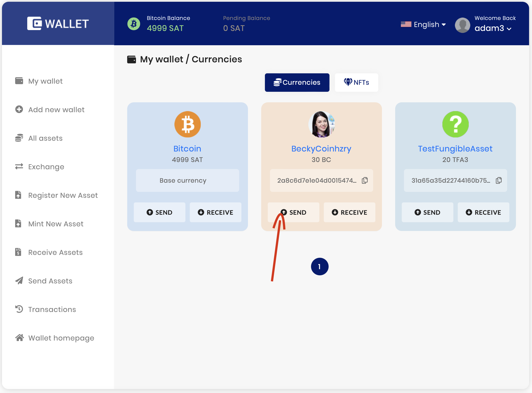Click the WALLET logo
The height and width of the screenshot is (393, 532).
pos(58,23)
